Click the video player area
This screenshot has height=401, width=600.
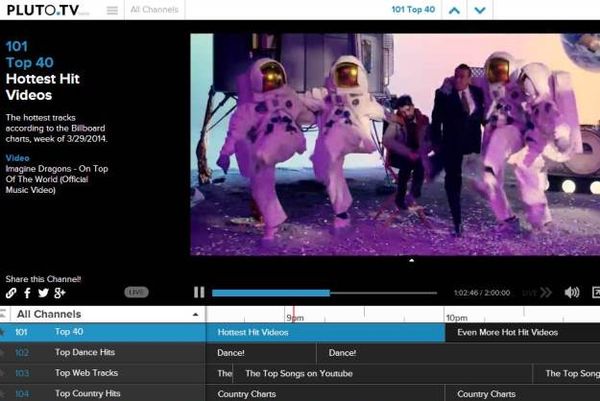click(395, 144)
